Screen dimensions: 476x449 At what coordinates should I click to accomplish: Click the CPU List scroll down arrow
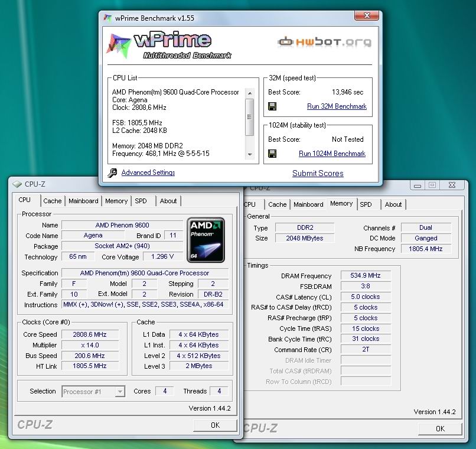pos(250,155)
